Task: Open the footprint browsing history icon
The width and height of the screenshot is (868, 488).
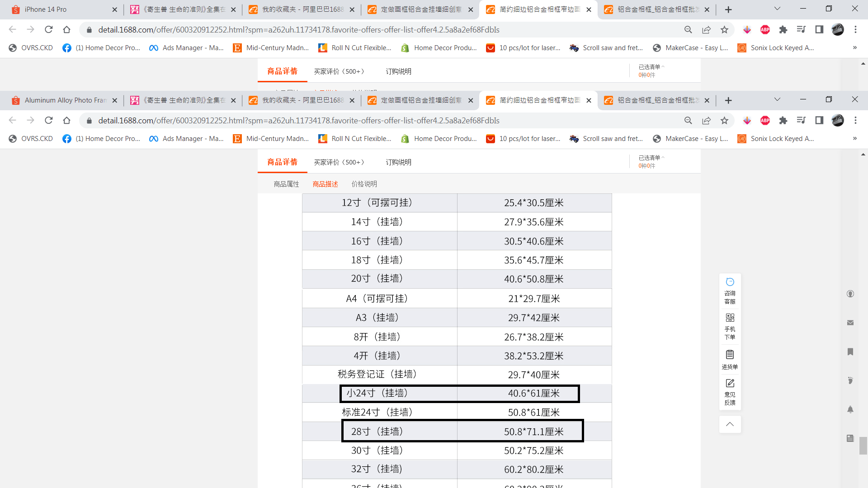Action: (850, 380)
